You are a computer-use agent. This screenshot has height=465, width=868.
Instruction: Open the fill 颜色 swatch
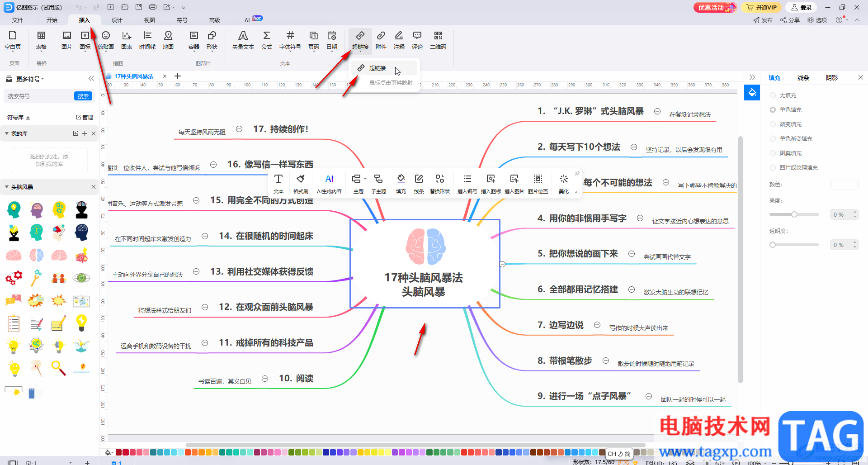coord(844,184)
